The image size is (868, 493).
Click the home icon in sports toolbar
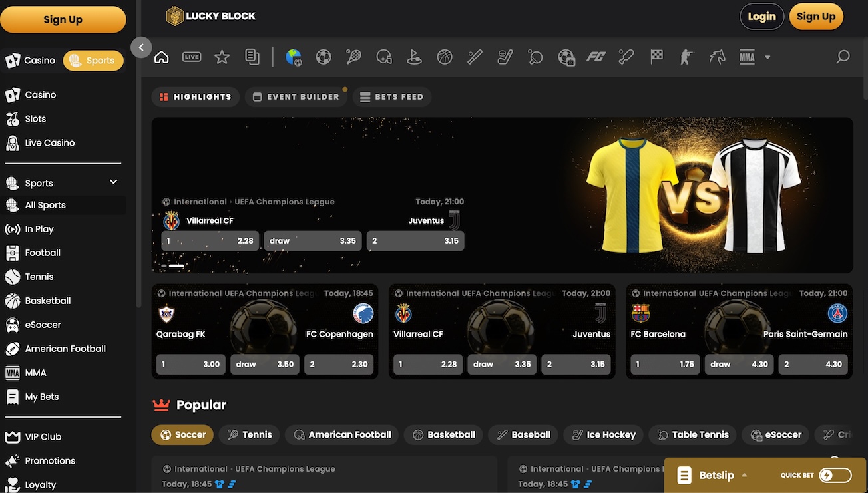(x=161, y=57)
